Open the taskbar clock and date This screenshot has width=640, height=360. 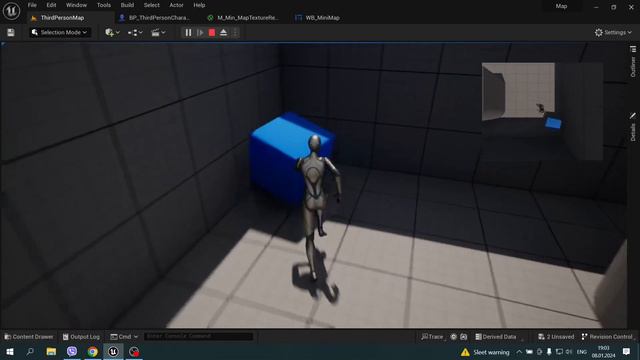(604, 352)
